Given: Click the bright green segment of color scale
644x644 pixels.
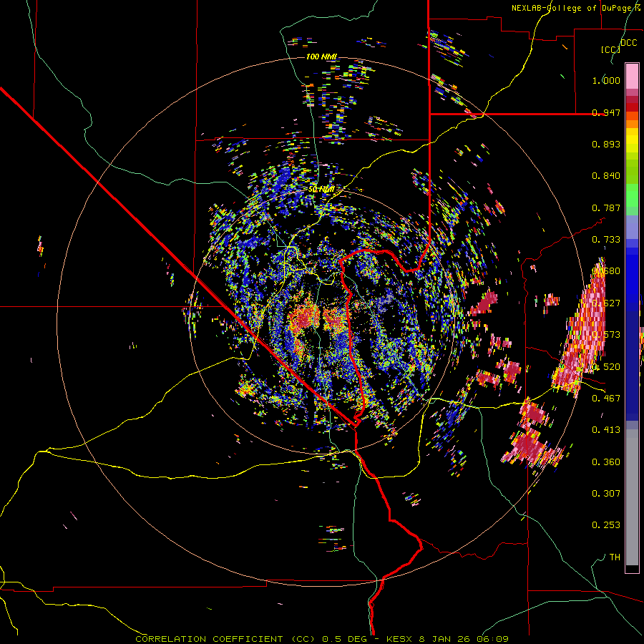Looking at the screenshot, I should (632, 195).
